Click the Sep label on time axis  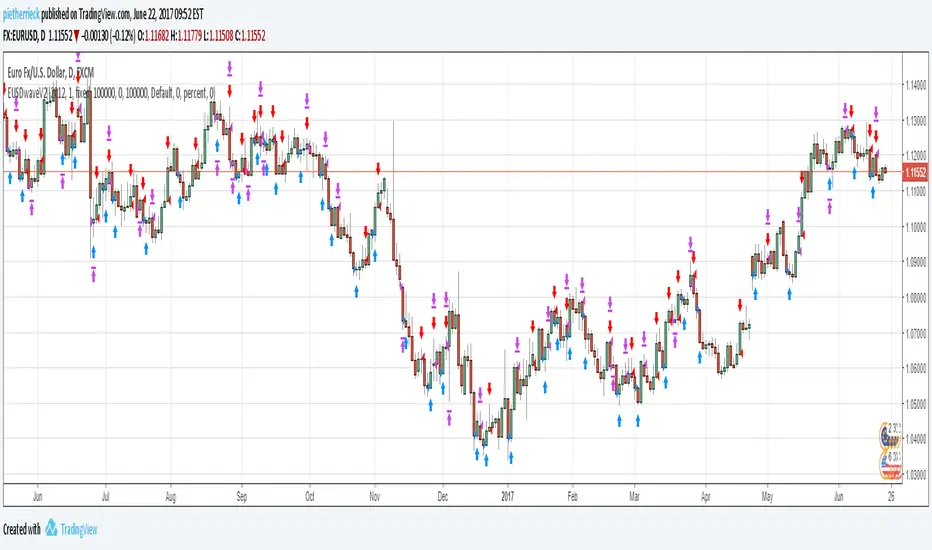tap(241, 496)
